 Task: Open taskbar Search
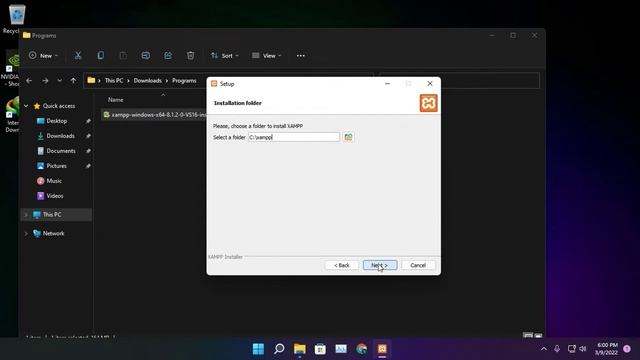coord(279,349)
